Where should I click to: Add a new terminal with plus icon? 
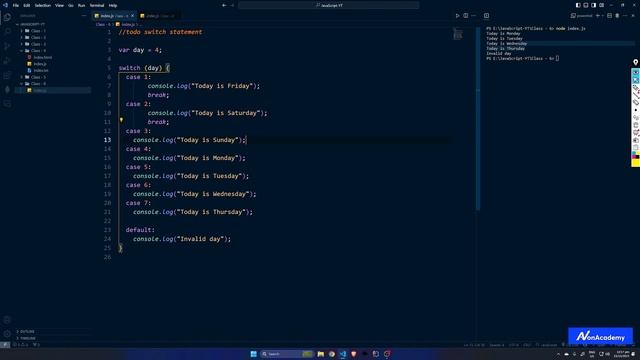(x=598, y=16)
